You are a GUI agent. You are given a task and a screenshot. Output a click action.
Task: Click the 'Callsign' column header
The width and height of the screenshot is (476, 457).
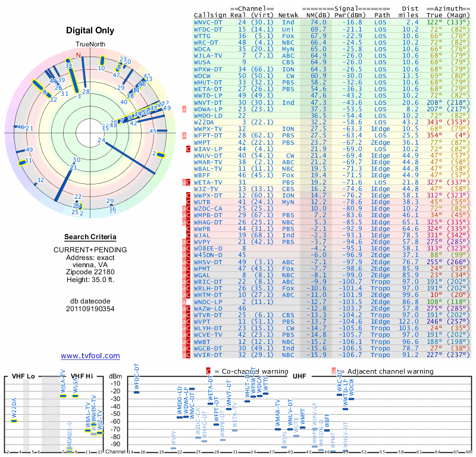[210, 15]
